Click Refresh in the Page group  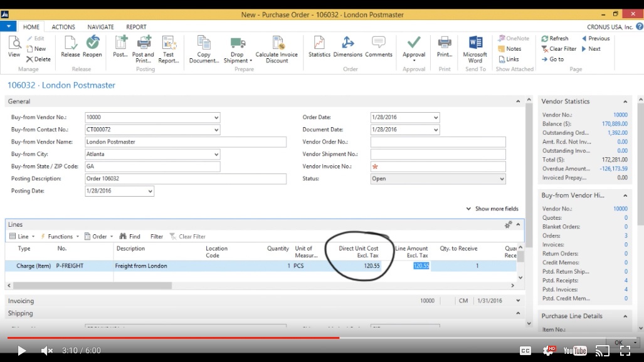555,39
